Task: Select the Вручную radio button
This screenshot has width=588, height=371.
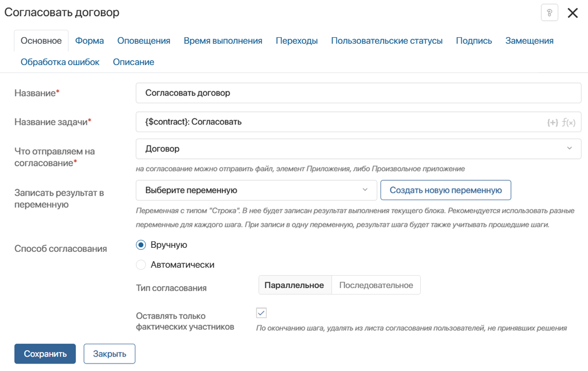Action: 141,245
